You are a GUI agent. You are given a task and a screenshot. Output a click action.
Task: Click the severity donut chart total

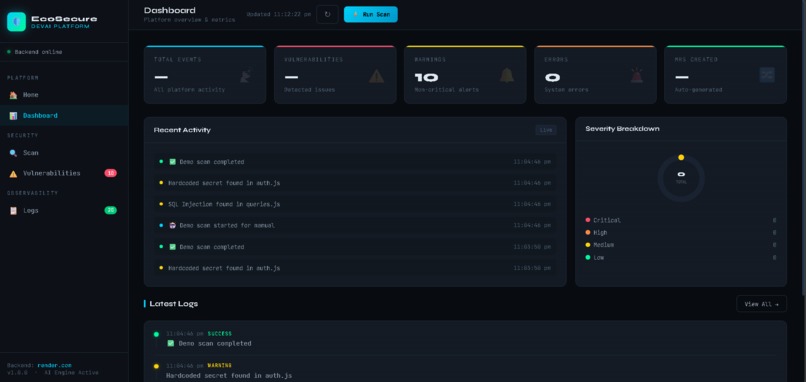pos(681,177)
